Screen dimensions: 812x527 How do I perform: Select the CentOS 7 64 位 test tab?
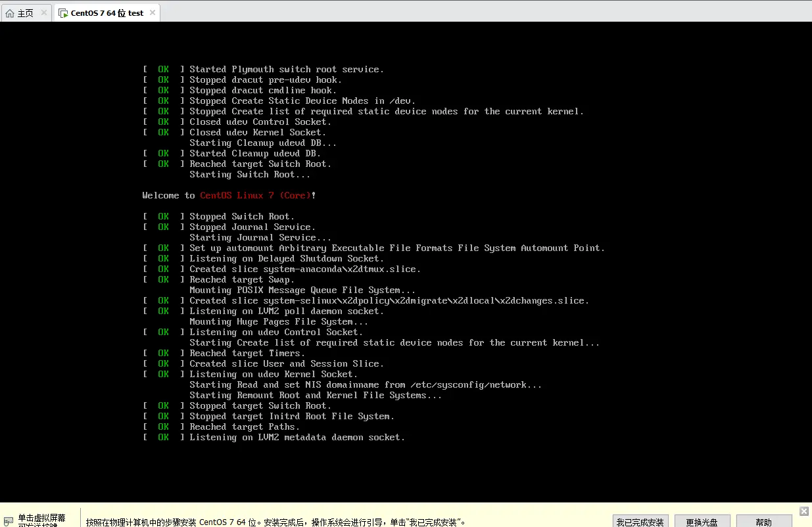click(x=107, y=12)
